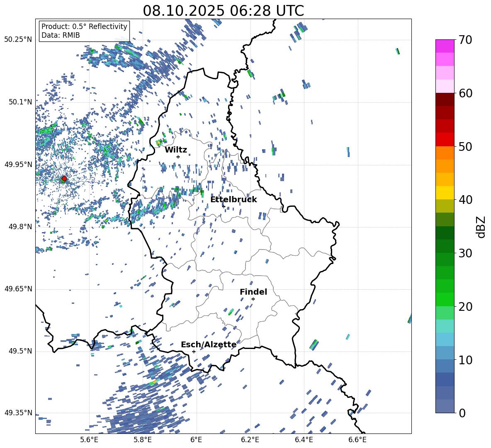Click the 6°E longitude tick label

(196, 439)
